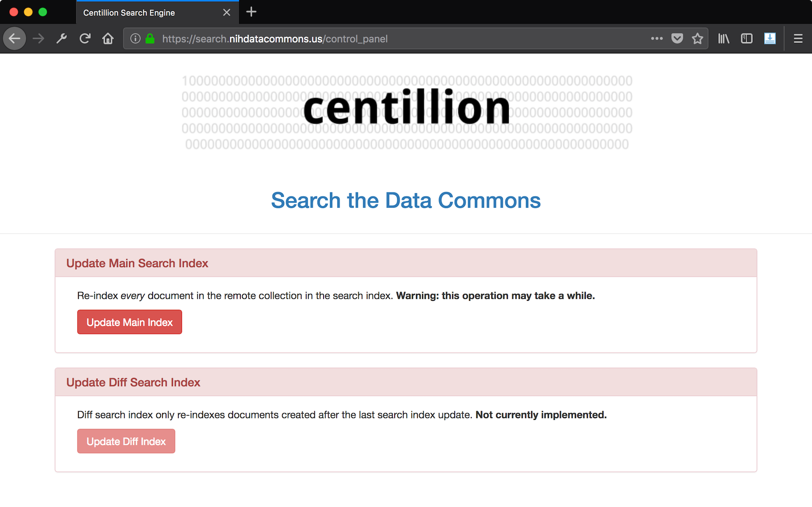Maximize the window with green button
Screen dimensions: 812x507
43,12
